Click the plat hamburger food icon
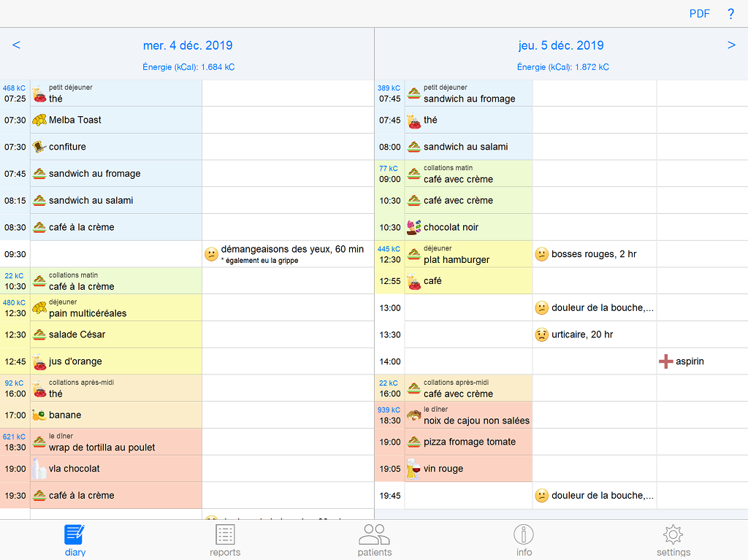 point(413,254)
